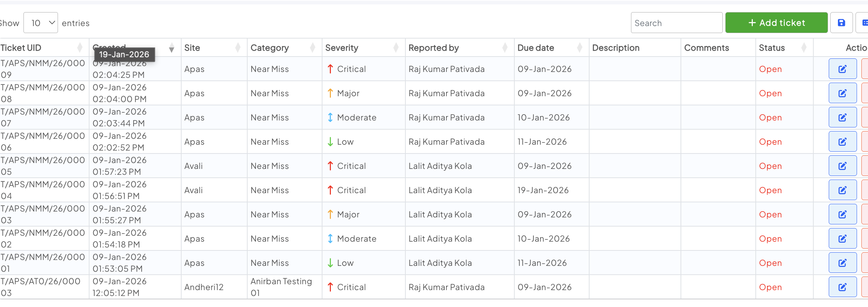Open the entries count dropdown showing 10
Screen dimensions: 868x307
pos(41,23)
